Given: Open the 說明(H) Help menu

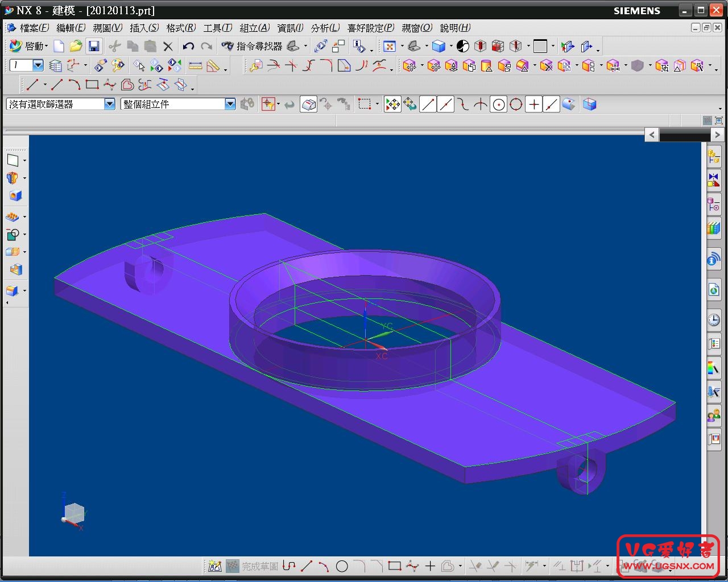Looking at the screenshot, I should click(x=455, y=28).
